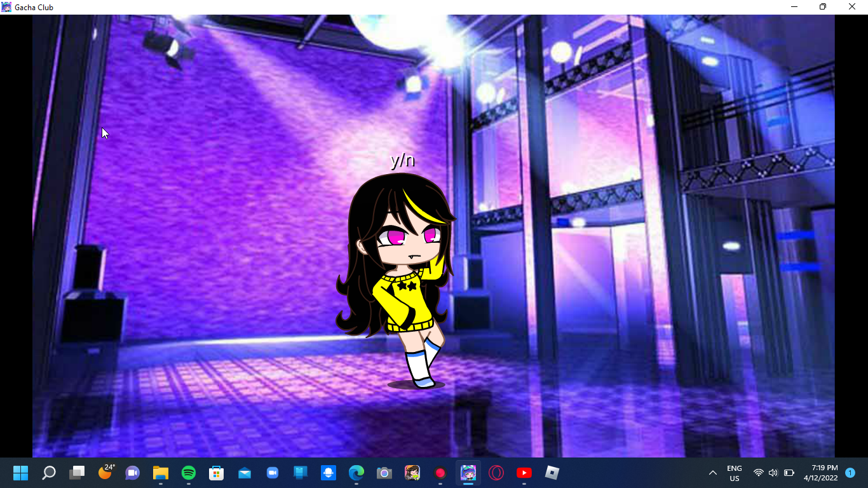Open the Mail app on the taskbar
868x488 pixels.
pyautogui.click(x=245, y=473)
